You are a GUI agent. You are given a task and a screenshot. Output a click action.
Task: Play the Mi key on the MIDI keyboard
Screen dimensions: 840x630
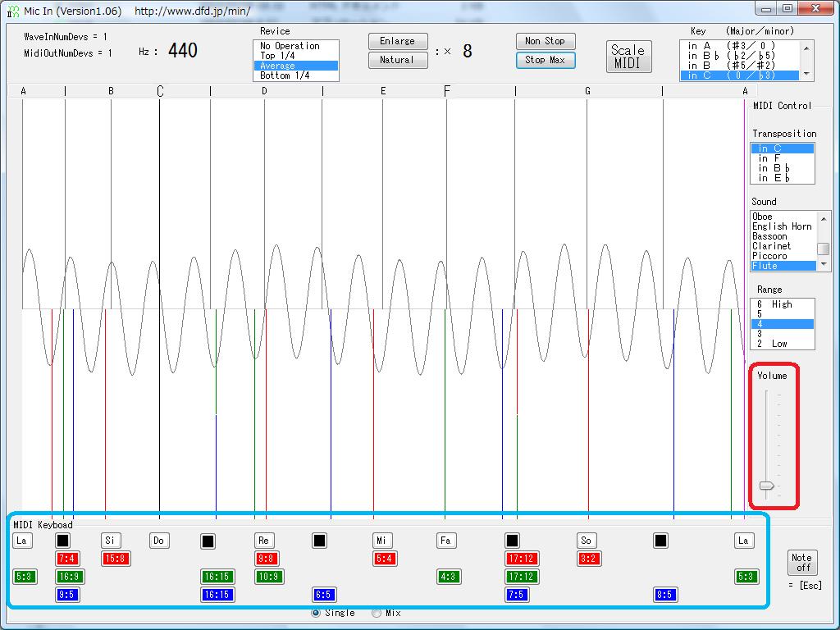click(x=382, y=541)
